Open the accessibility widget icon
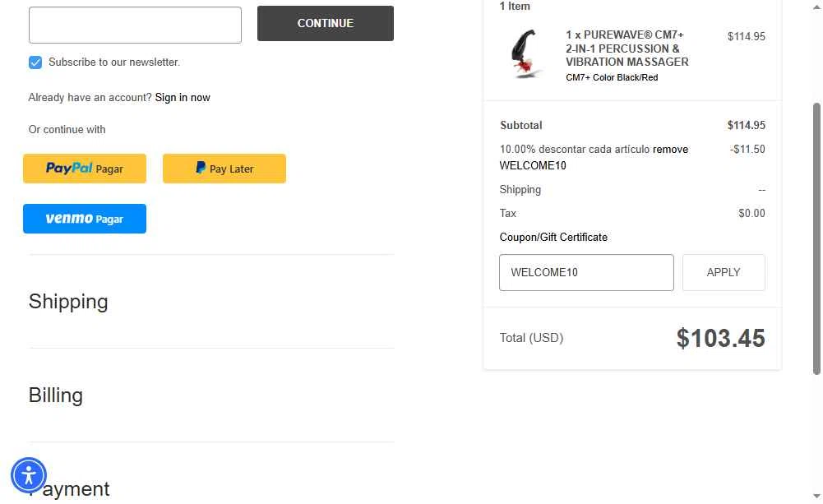The image size is (823, 504). (x=29, y=476)
